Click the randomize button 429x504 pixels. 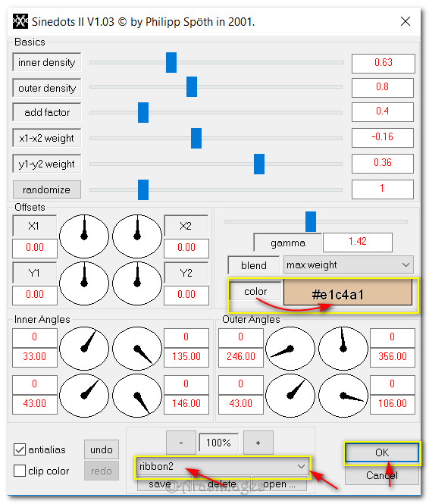[47, 189]
